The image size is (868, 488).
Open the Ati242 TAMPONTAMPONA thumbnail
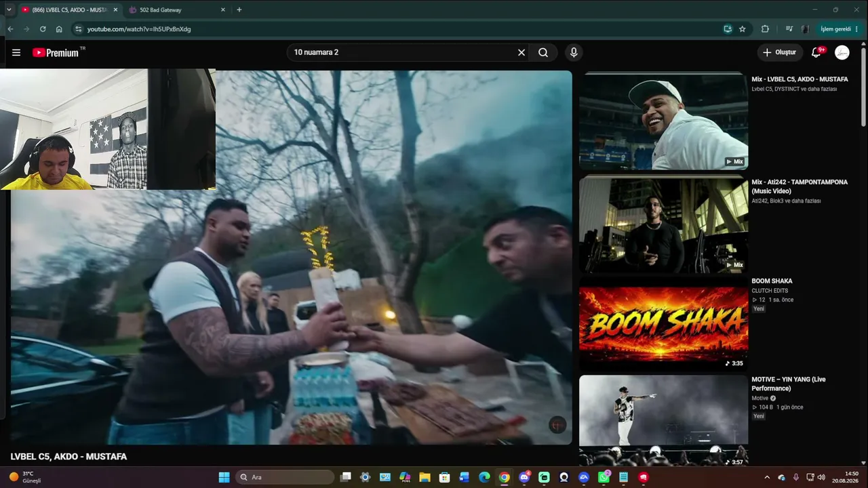[663, 225]
